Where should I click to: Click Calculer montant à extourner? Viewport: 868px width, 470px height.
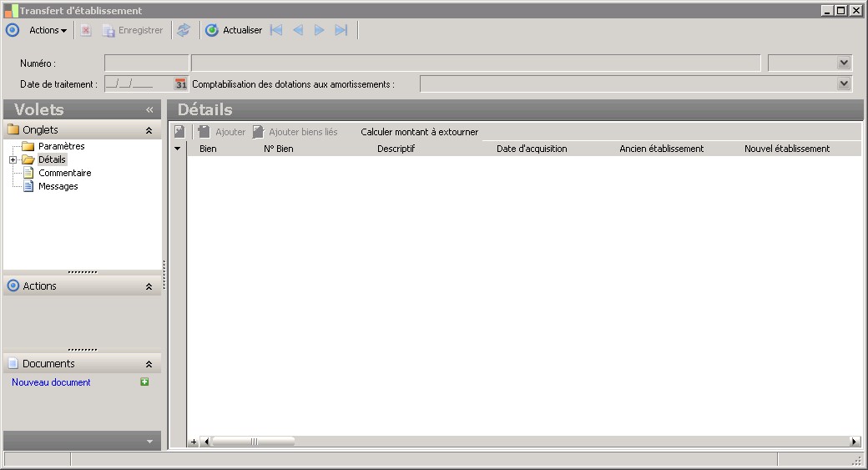(x=419, y=132)
